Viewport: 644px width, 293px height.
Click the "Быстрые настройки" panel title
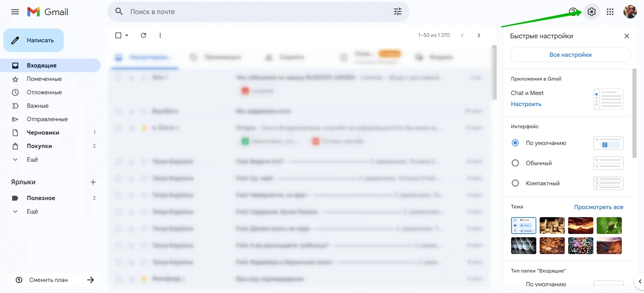point(541,36)
